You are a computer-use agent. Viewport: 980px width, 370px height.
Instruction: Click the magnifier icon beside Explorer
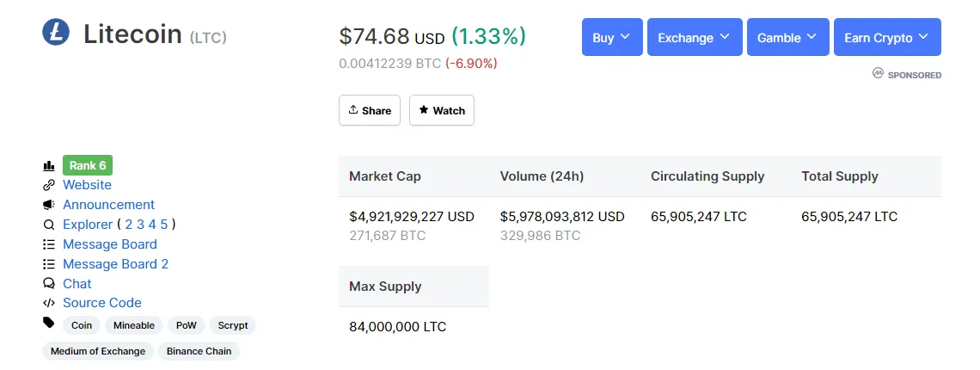[49, 225]
